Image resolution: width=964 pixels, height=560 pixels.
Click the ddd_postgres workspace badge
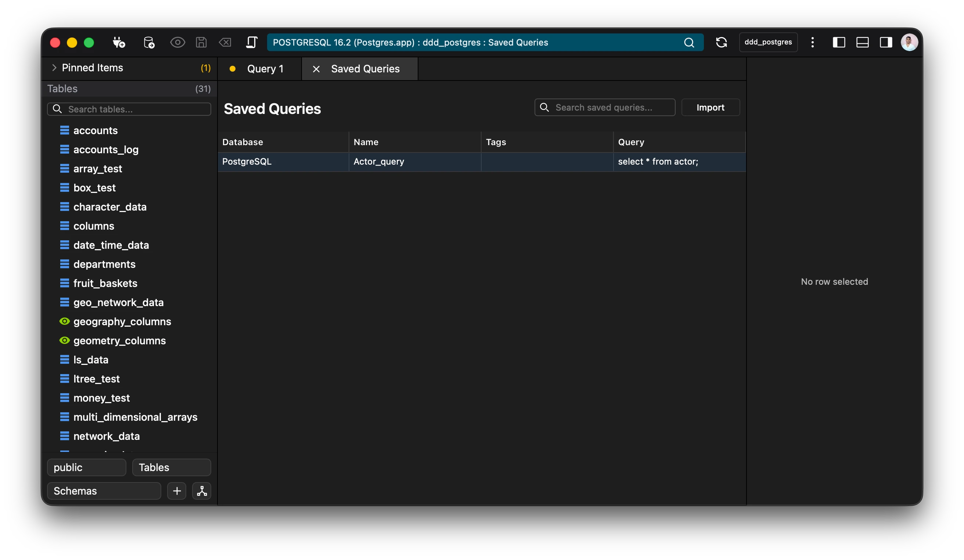pyautogui.click(x=768, y=42)
